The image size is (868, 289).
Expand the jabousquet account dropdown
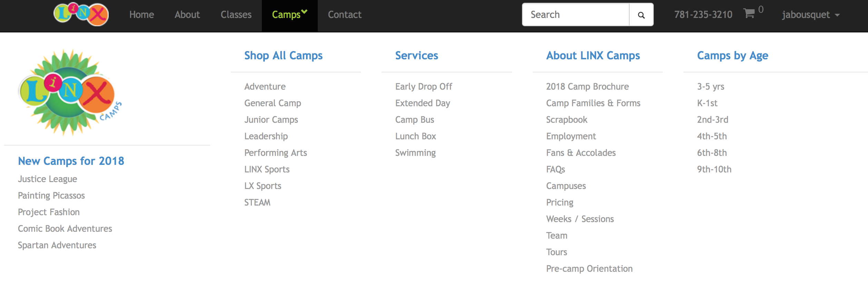click(810, 15)
